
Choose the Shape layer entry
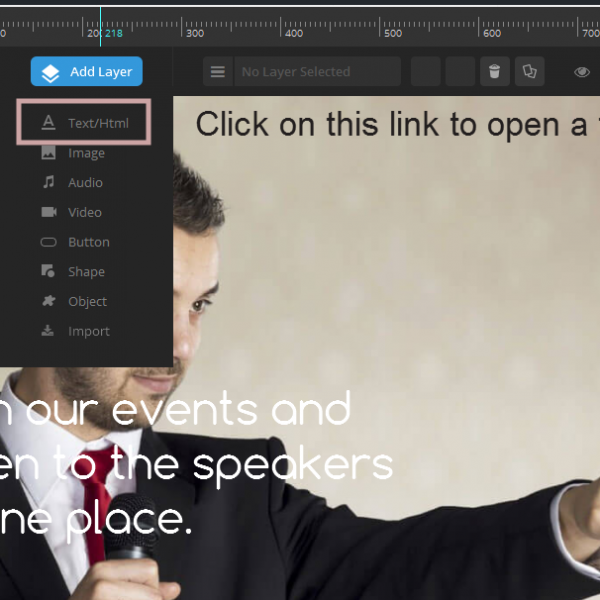[86, 272]
